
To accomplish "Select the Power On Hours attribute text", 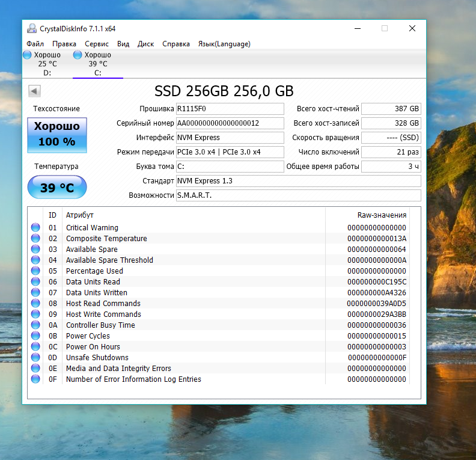I will [93, 346].
